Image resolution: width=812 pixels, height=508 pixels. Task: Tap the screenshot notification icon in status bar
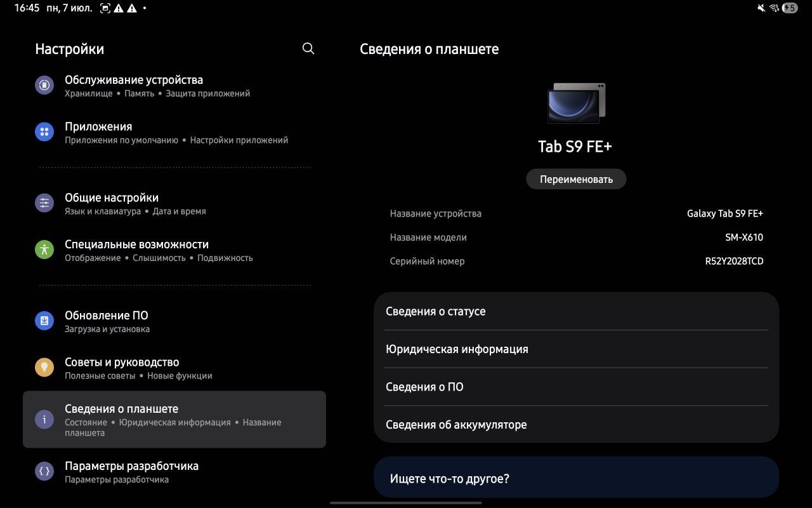tap(105, 8)
